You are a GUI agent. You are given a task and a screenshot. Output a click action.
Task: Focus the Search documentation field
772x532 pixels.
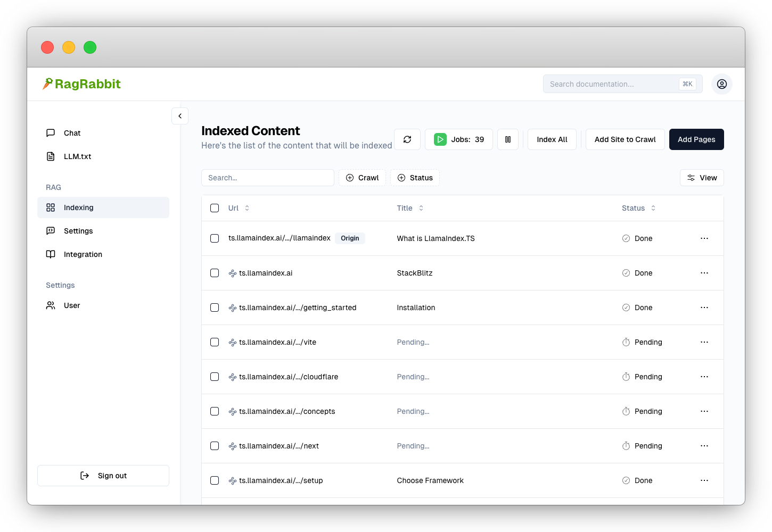[x=623, y=84]
